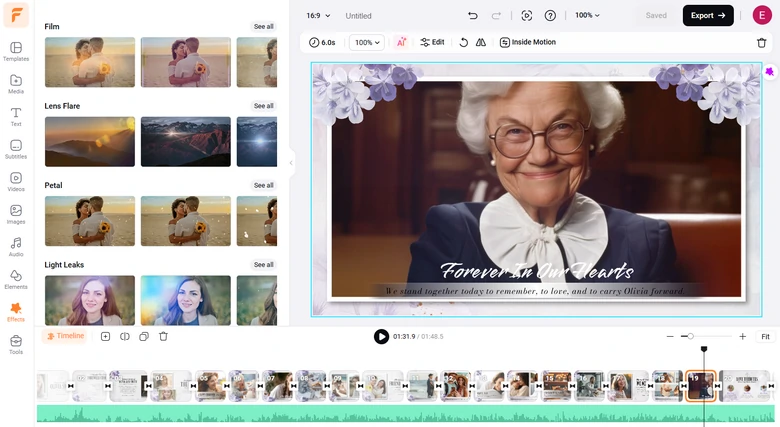Adjust the timeline zoom slider
This screenshot has height=427, width=780.
[690, 337]
